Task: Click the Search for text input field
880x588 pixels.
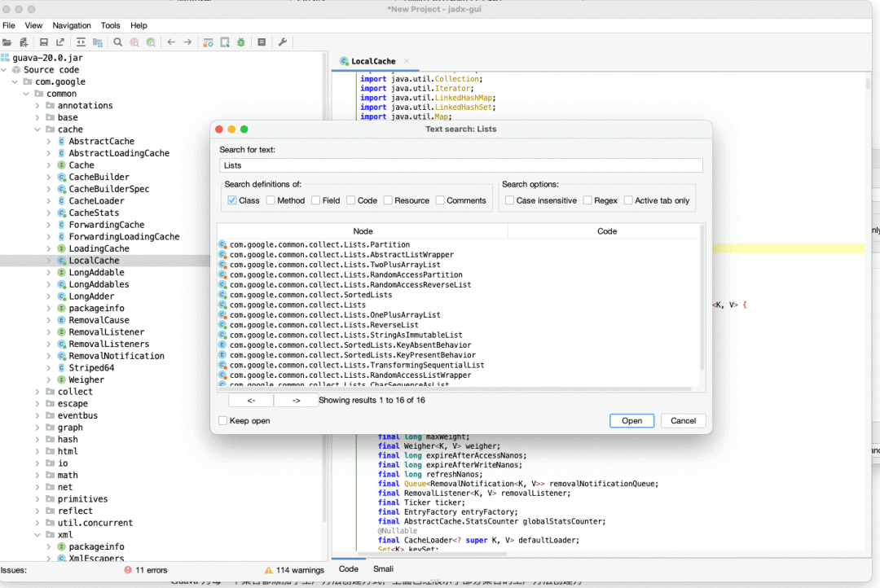Action: pyautogui.click(x=460, y=165)
